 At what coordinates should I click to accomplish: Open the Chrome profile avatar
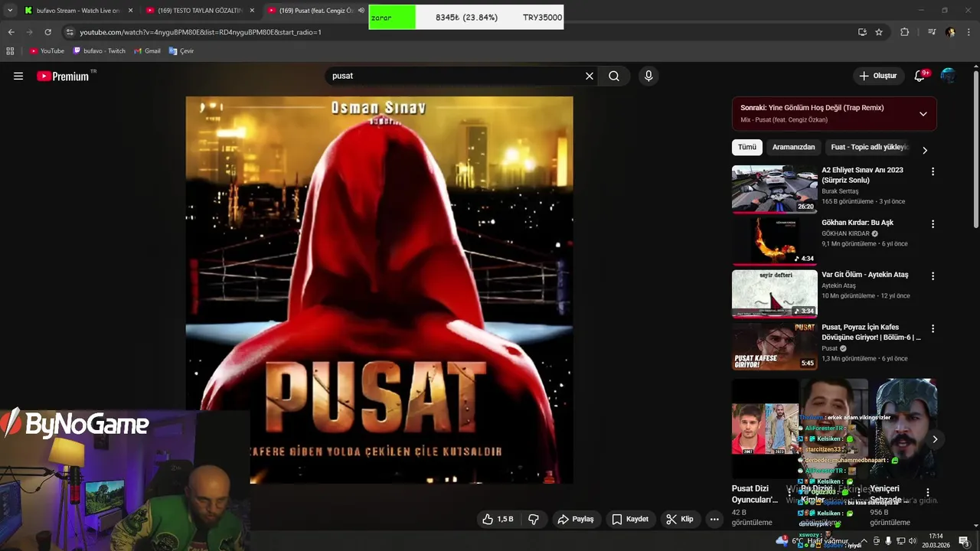click(x=950, y=32)
